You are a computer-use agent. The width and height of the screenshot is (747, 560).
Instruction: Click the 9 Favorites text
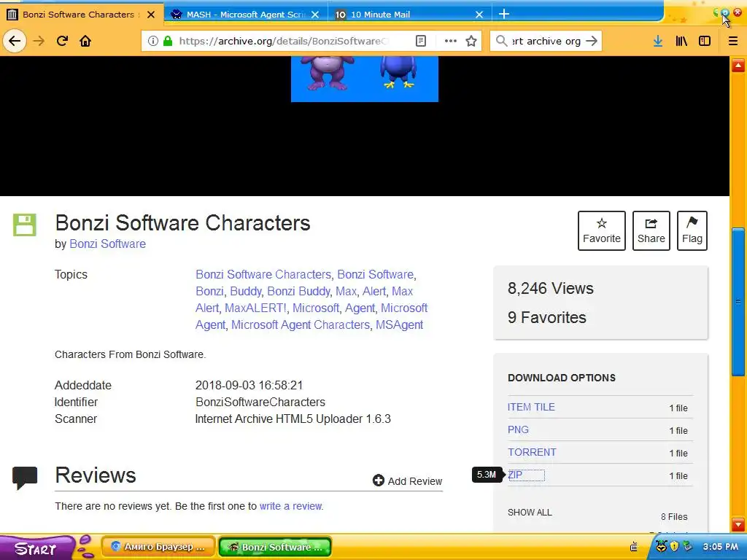547,318
